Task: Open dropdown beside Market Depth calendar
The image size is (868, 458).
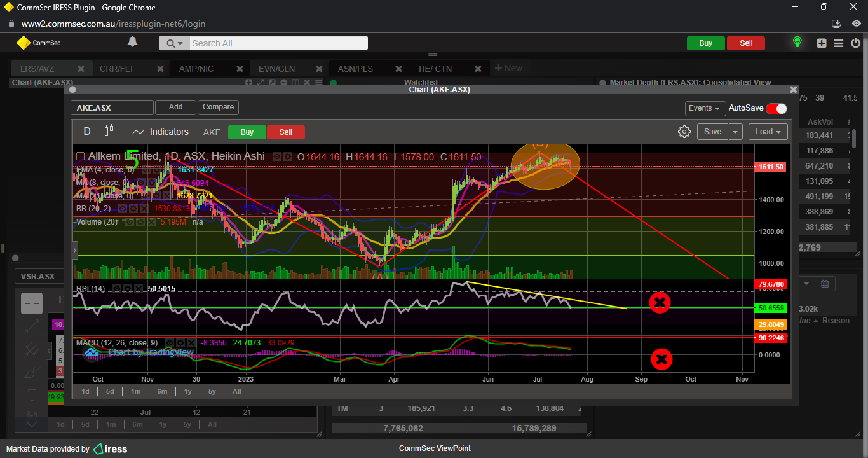Action: tap(806, 284)
